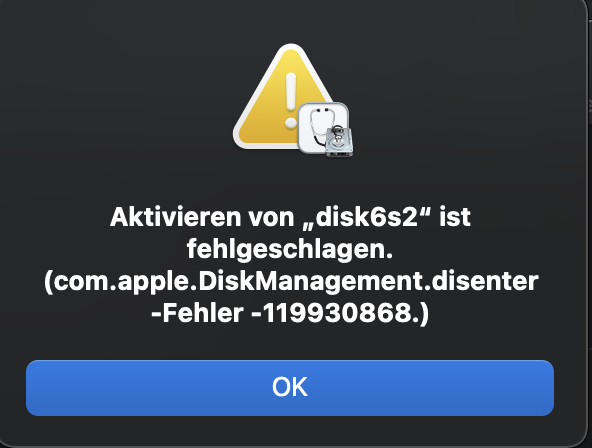This screenshot has height=448, width=592.
Task: Click the Disk Utility badge icon
Action: point(325,129)
